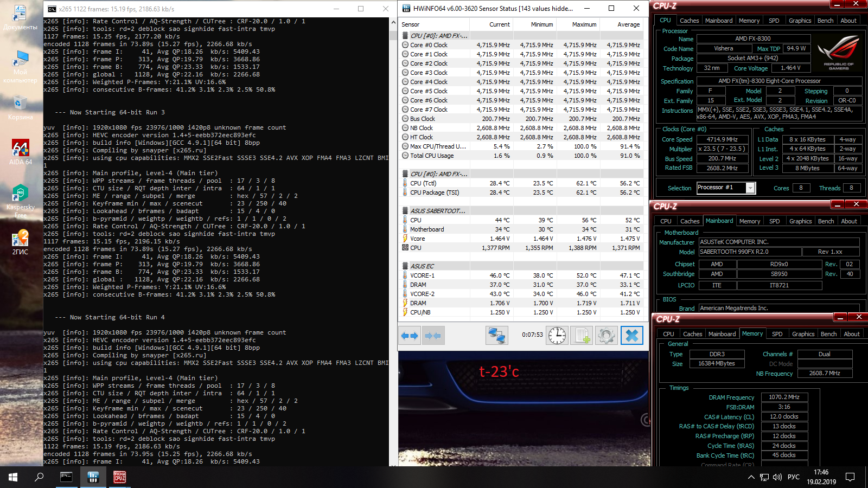The width and height of the screenshot is (868, 488).
Task: Launch the 2ГИС desktop shortcut
Action: [20, 242]
